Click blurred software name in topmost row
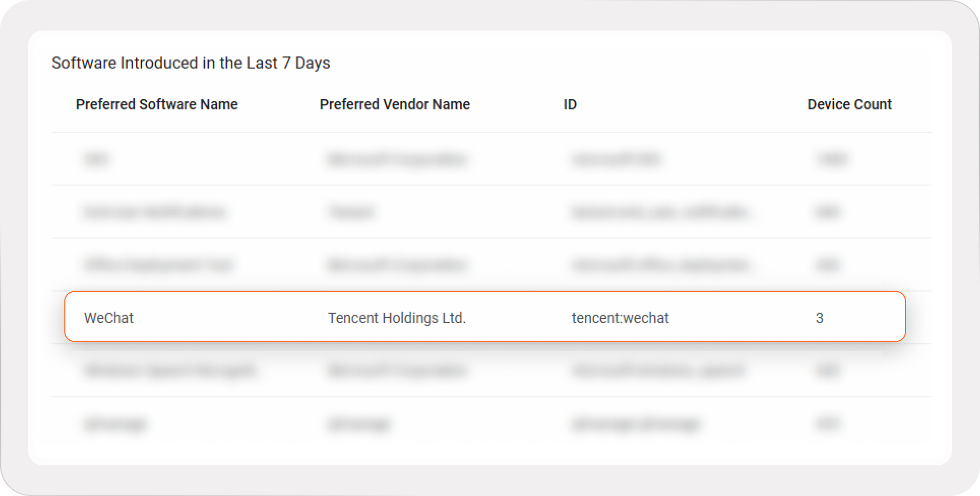980x496 pixels. click(x=96, y=159)
